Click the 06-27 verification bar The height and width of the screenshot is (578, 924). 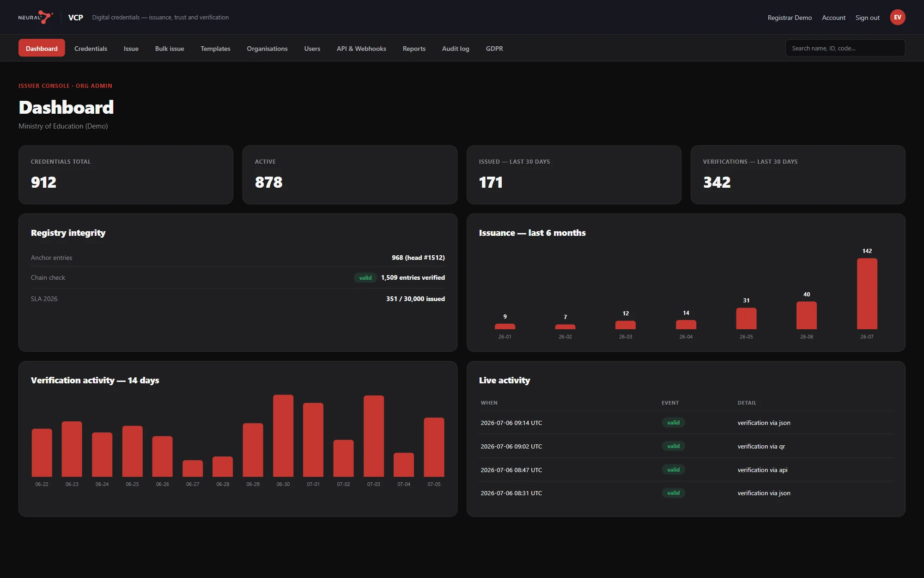[193, 468]
